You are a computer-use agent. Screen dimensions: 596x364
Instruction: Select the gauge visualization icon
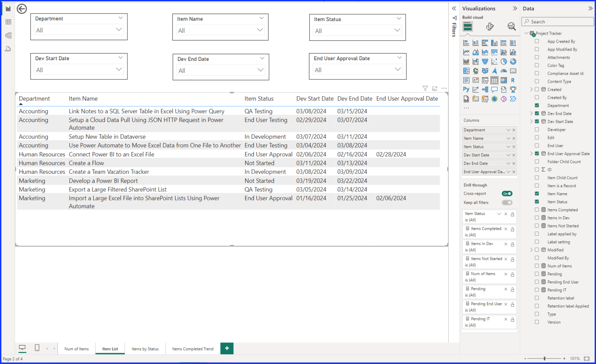coord(504,71)
